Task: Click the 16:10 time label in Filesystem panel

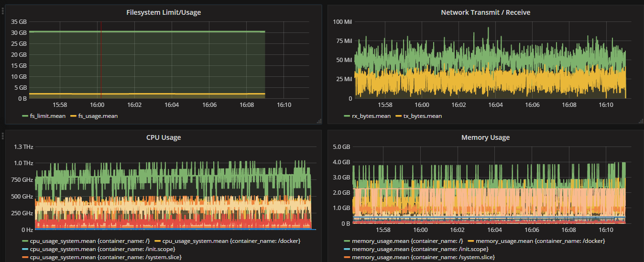Action: (284, 105)
